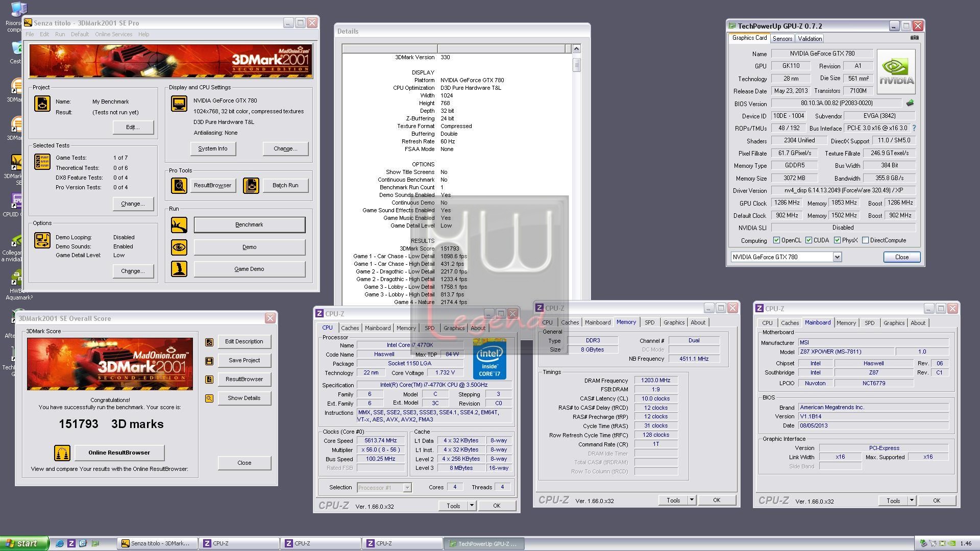This screenshot has height=551, width=980.
Task: Click the CPU-Z quick launch icon
Action: point(71,543)
